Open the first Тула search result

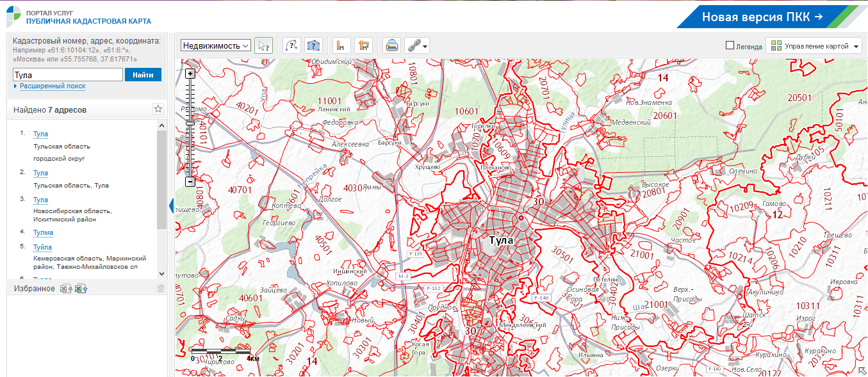coord(40,134)
